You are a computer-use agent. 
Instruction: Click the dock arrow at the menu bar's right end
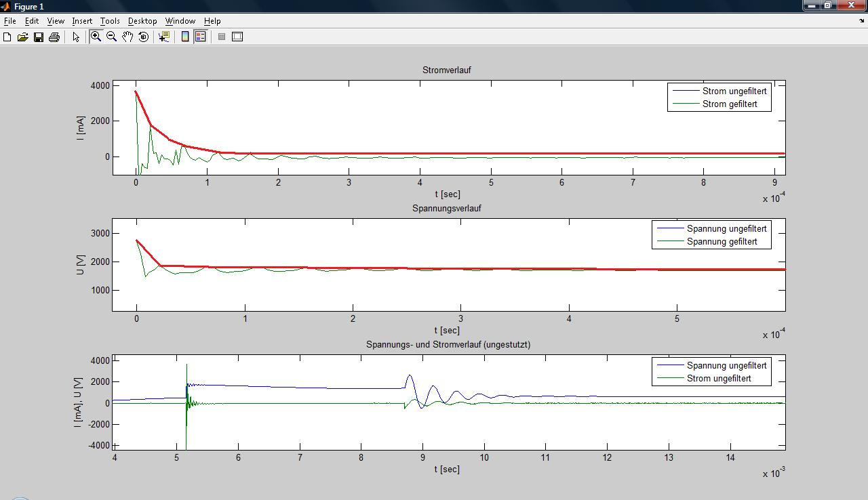(x=861, y=21)
